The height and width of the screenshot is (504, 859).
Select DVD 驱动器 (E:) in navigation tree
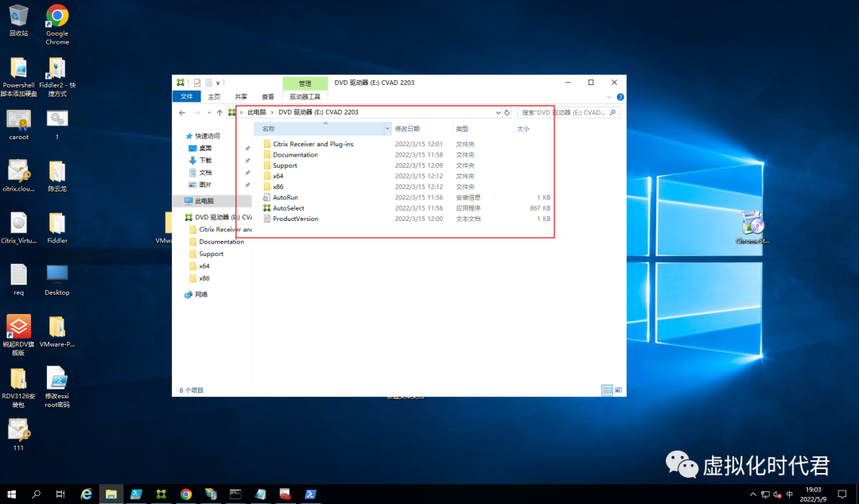pyautogui.click(x=218, y=218)
